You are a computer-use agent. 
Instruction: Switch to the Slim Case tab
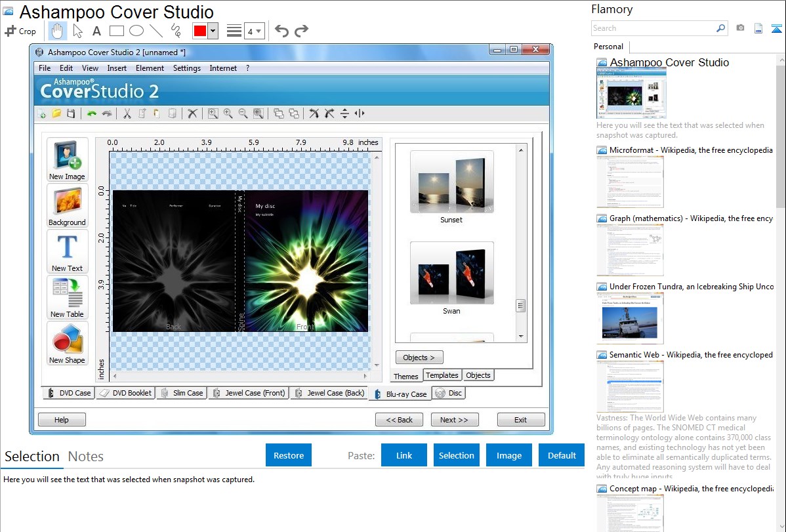tap(182, 393)
